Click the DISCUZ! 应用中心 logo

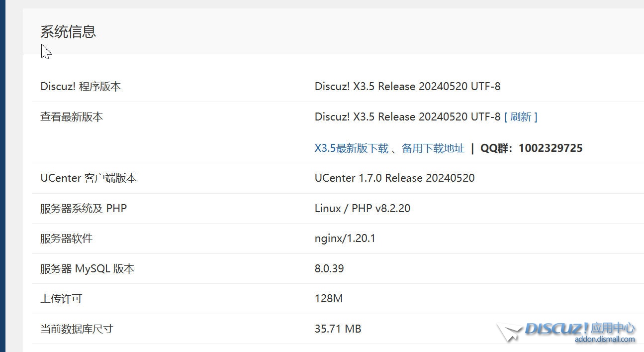(x=580, y=328)
